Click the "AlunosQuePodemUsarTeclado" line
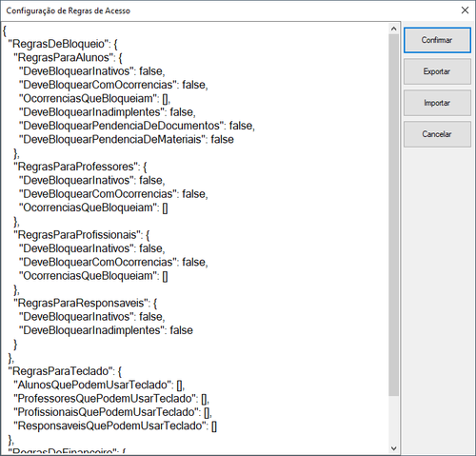 tap(99, 385)
